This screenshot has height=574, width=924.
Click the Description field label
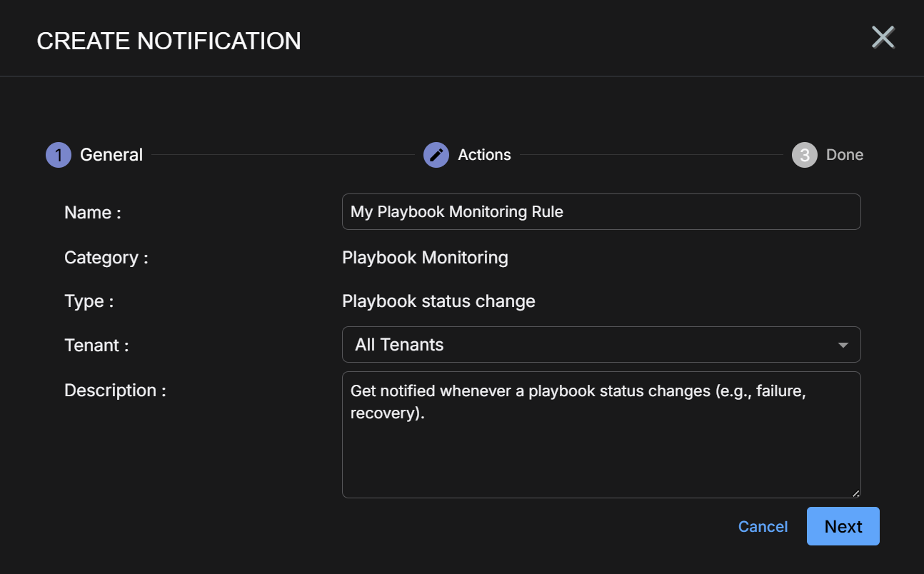[x=115, y=391]
